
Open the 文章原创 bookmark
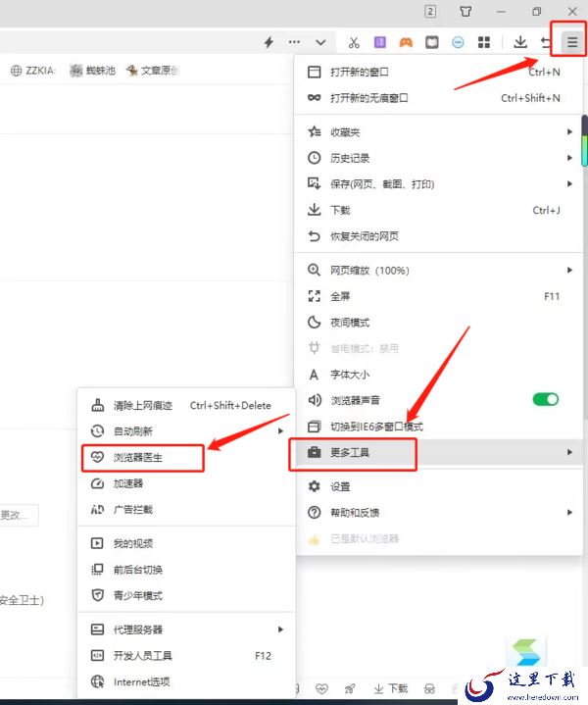pyautogui.click(x=153, y=71)
